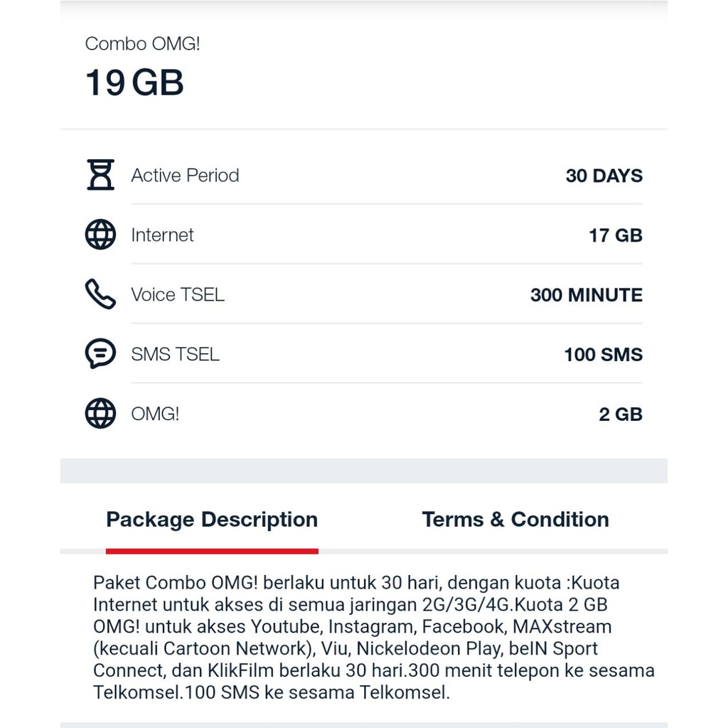The width and height of the screenshot is (728, 728).
Task: Select the 2 GB OMG! quota
Action: [620, 413]
